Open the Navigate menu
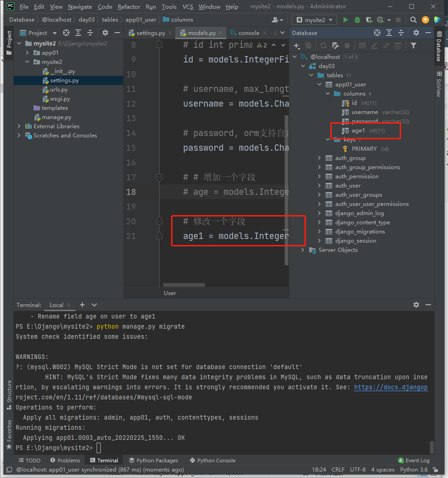Image resolution: width=448 pixels, height=478 pixels. coord(80,7)
